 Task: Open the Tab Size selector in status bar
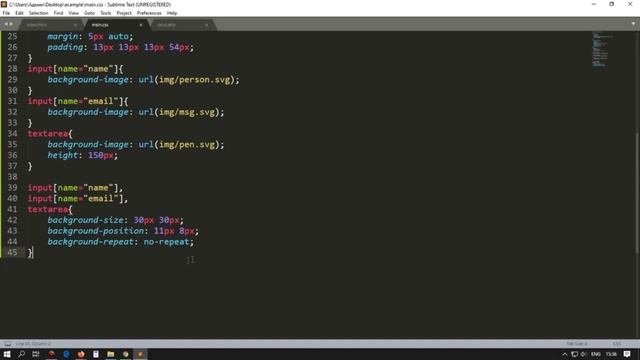coord(577,344)
